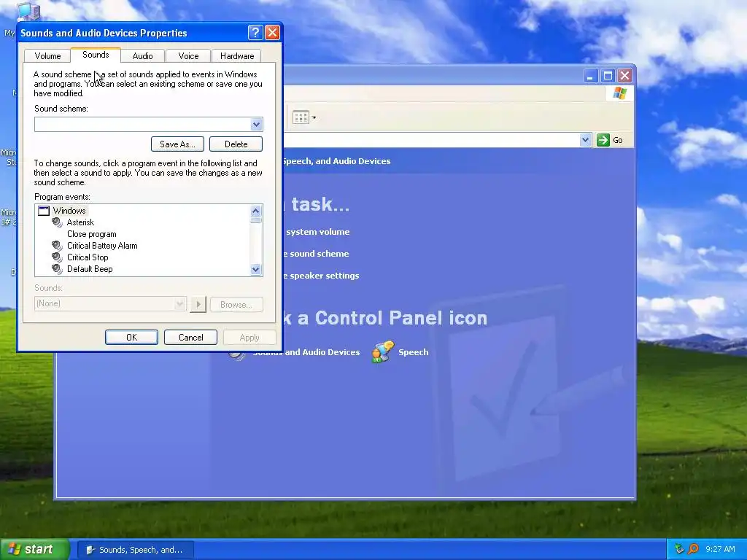Cancel the Sounds and Audio Devices dialog
Image resolution: width=747 pixels, height=560 pixels.
190,337
